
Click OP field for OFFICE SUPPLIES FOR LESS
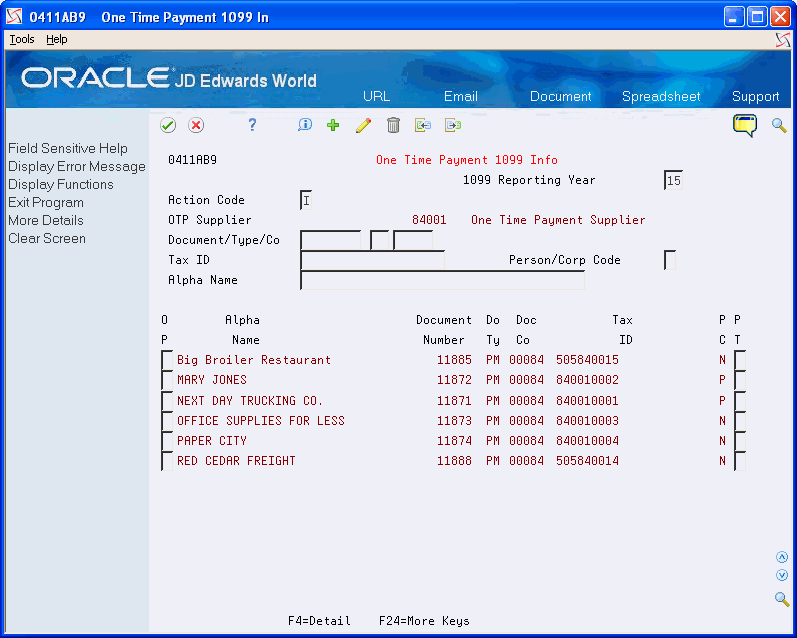tap(167, 420)
